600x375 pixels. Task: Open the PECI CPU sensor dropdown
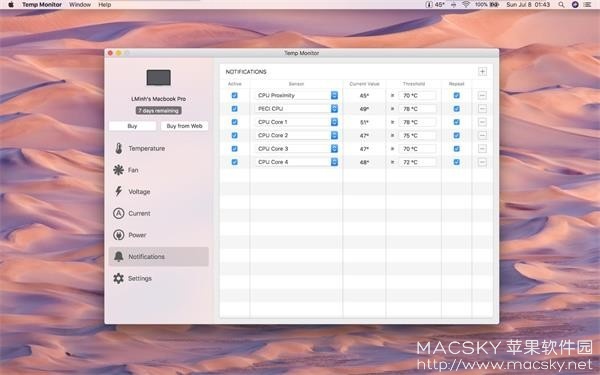coord(297,109)
